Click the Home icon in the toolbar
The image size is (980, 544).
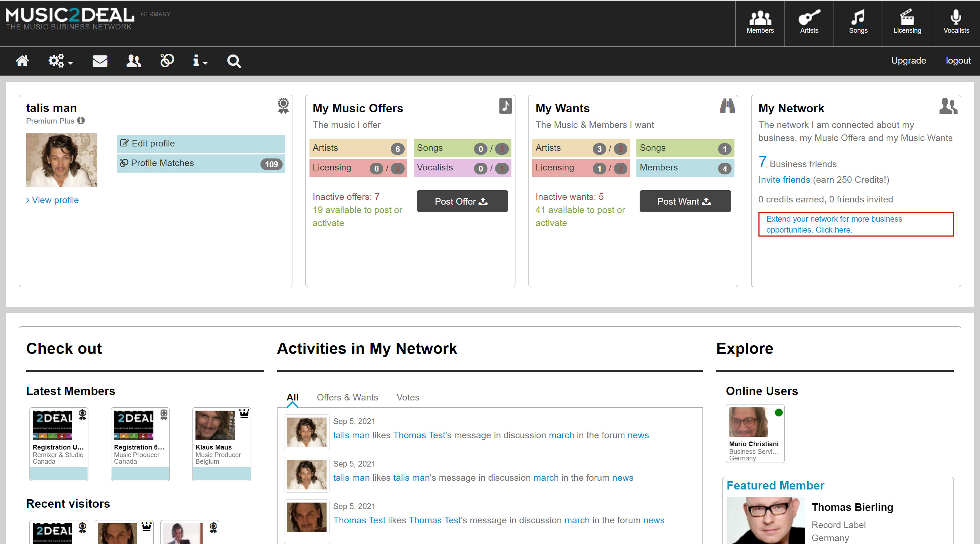22,61
